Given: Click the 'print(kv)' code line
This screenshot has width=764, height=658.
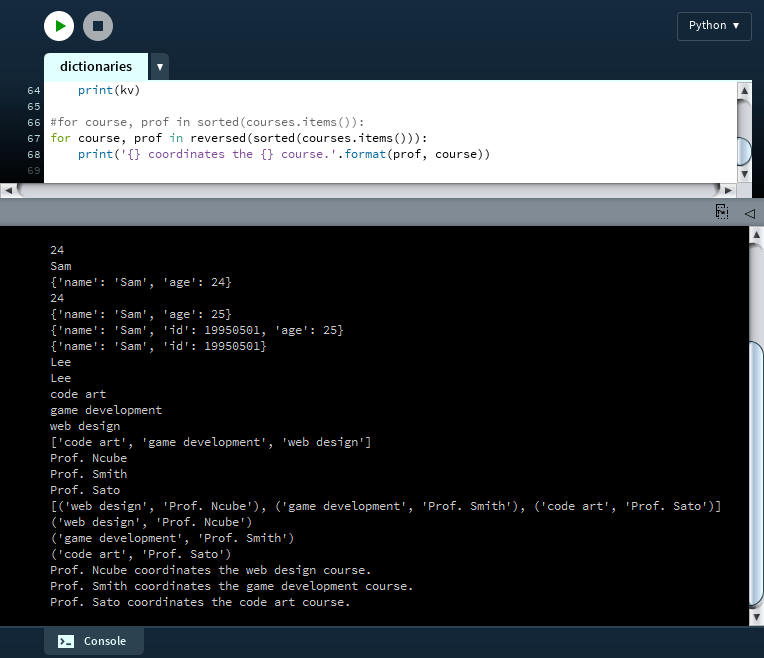Looking at the screenshot, I should pos(109,90).
